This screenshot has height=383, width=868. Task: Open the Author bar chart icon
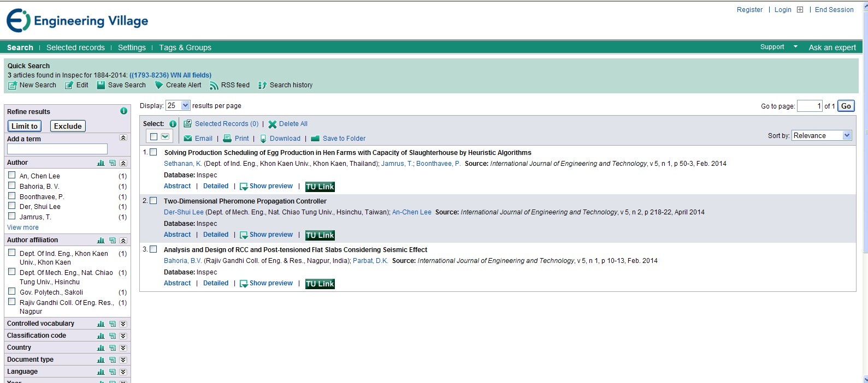(x=101, y=163)
